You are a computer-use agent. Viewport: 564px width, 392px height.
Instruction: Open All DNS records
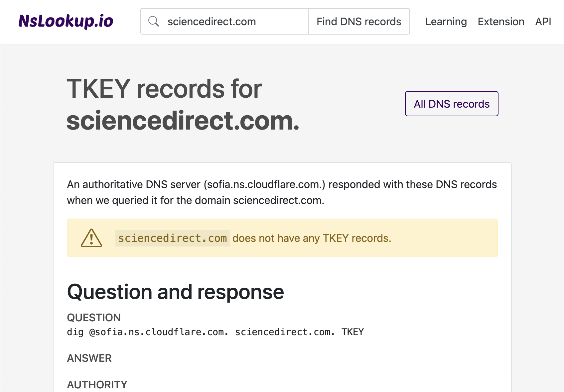click(x=451, y=104)
